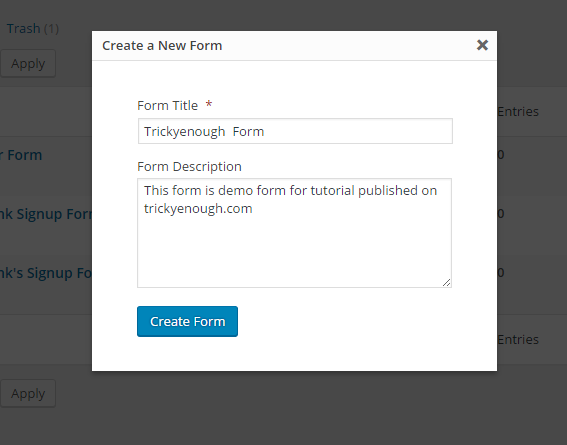Open the lower Signup Form link
Image resolution: width=567 pixels, height=445 pixels.
coord(46,273)
